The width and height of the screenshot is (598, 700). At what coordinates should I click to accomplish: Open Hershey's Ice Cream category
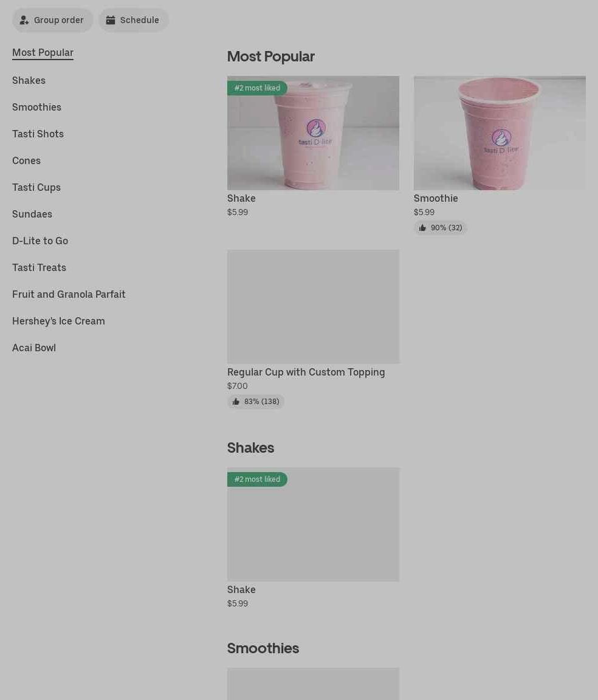[x=58, y=321]
